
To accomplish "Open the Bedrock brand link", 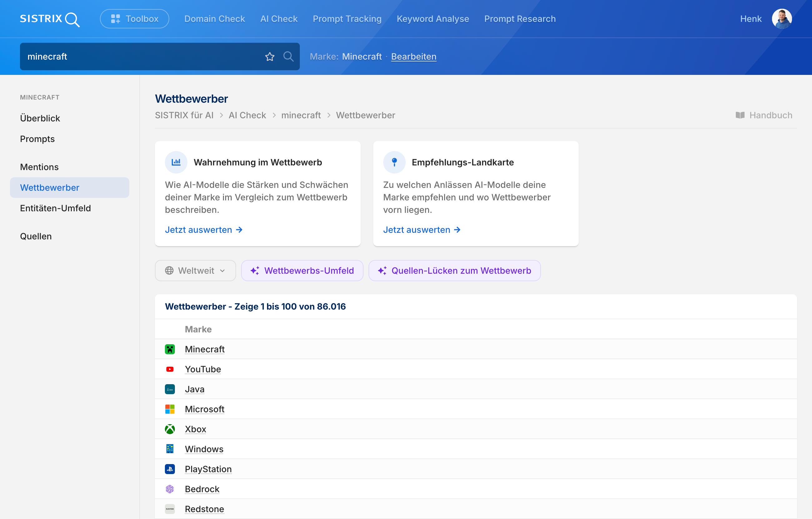I will tap(202, 489).
